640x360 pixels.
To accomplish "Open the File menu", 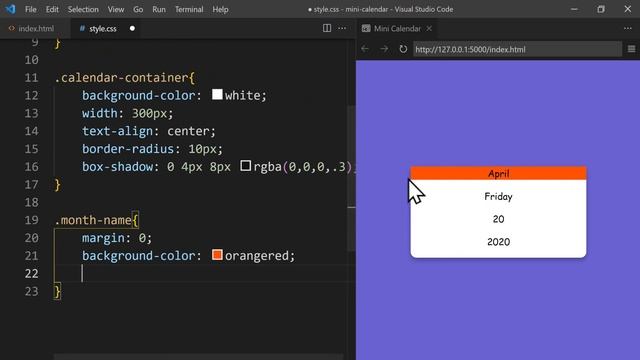I will (31, 9).
